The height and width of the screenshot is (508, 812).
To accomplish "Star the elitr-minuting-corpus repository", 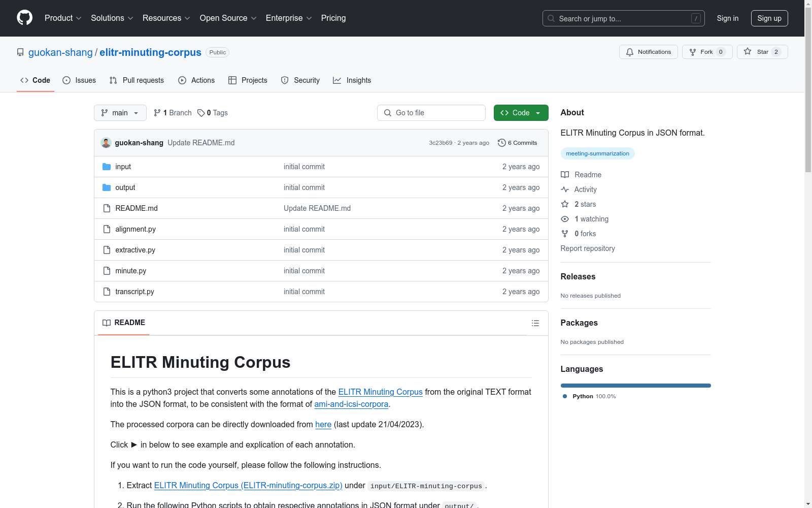I will (762, 52).
